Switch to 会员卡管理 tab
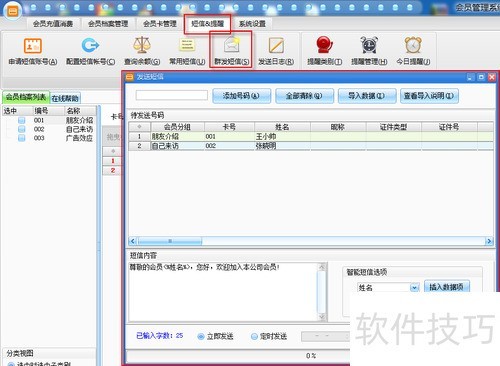 (160, 24)
